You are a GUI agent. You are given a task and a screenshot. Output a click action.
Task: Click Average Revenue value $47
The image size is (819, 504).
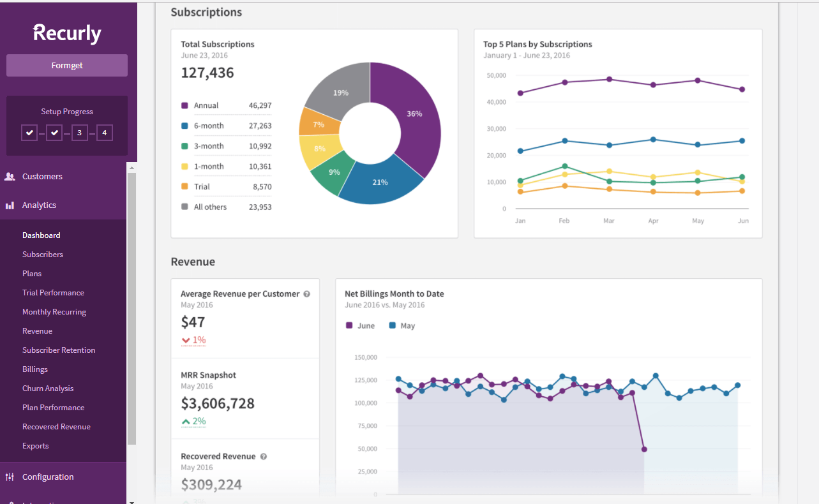point(193,323)
